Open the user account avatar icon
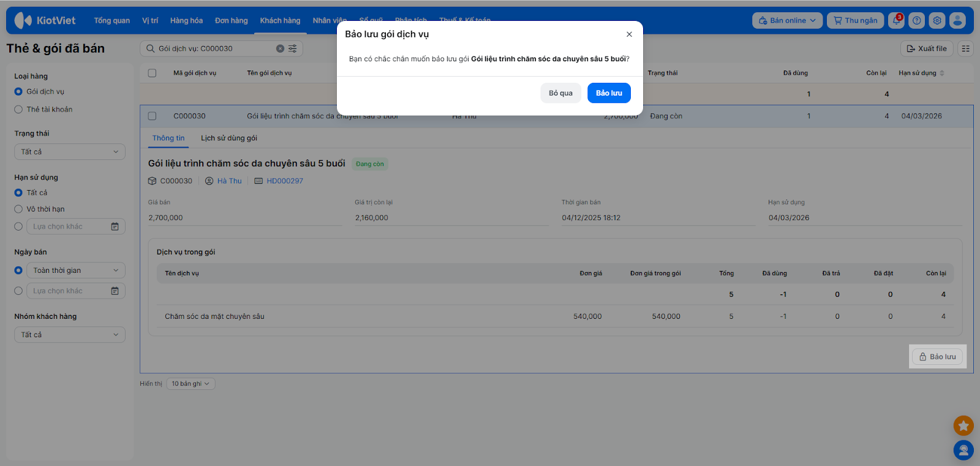This screenshot has height=466, width=980. point(957,20)
